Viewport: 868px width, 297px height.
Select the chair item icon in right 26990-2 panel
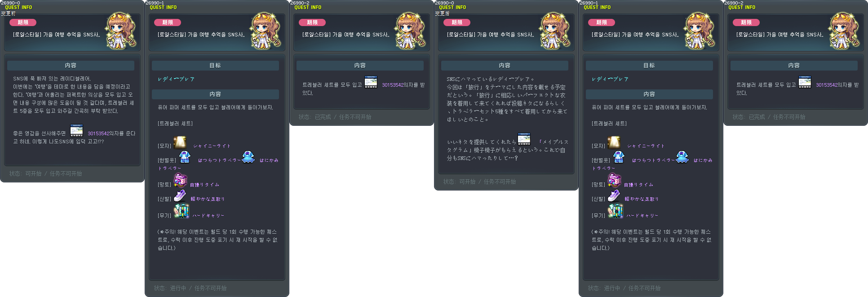[x=805, y=82]
